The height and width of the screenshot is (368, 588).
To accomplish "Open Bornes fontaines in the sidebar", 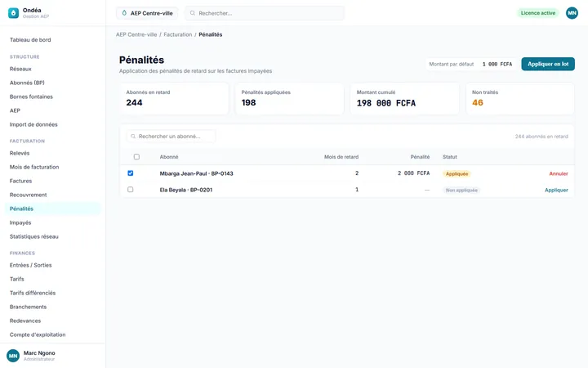I will pyautogui.click(x=31, y=96).
